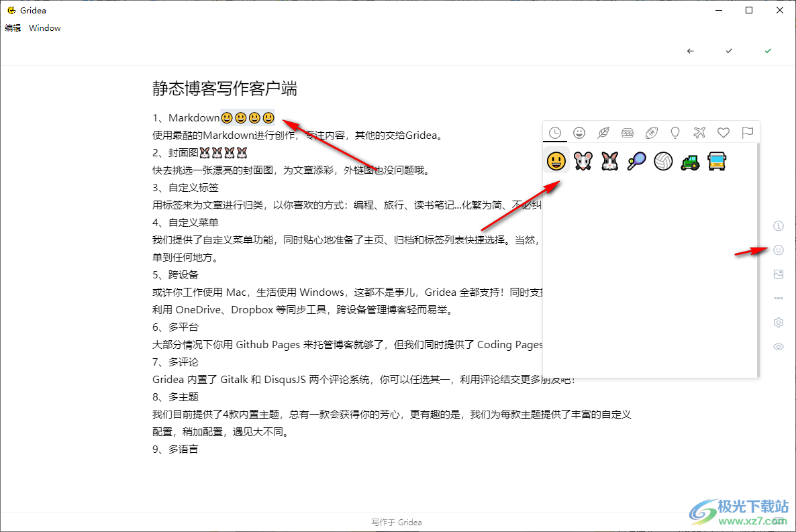Viewport: 796px width, 532px height.
Task: Click the line '5、跨设备'
Action: 175,274
